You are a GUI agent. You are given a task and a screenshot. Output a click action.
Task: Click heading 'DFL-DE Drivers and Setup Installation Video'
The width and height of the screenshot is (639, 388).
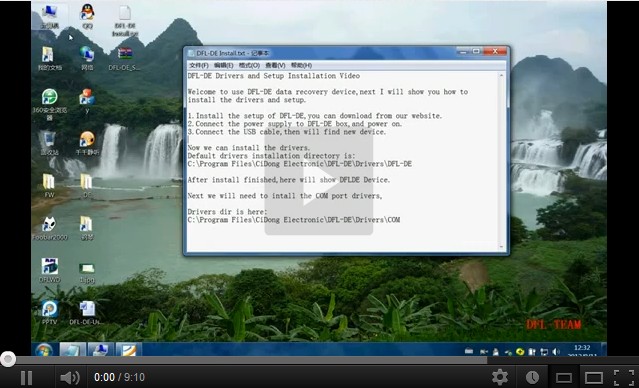(274, 76)
